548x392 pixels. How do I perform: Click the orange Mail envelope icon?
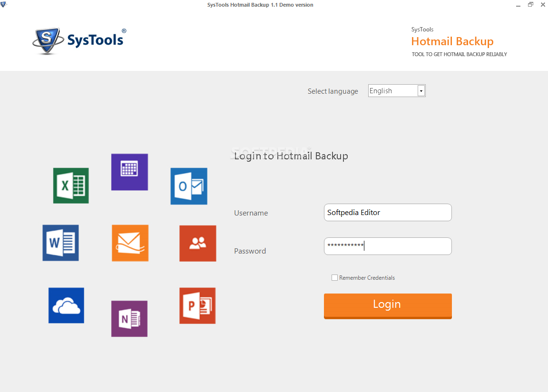pyautogui.click(x=130, y=243)
